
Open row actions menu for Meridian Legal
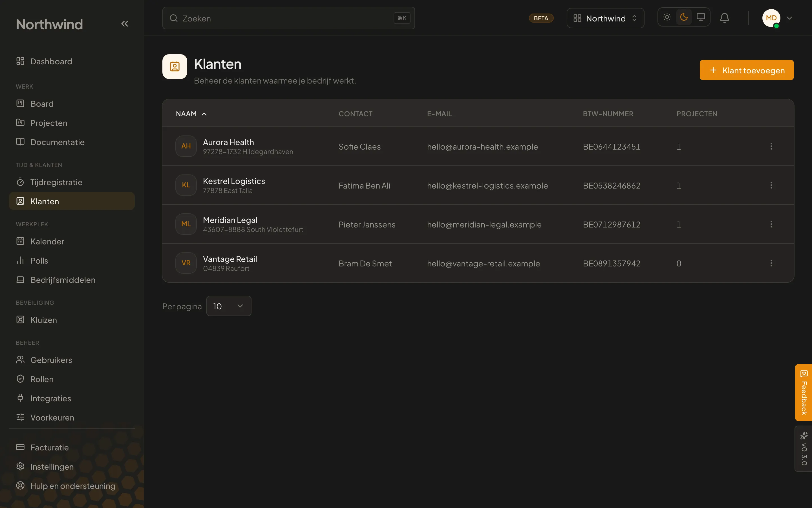click(771, 224)
